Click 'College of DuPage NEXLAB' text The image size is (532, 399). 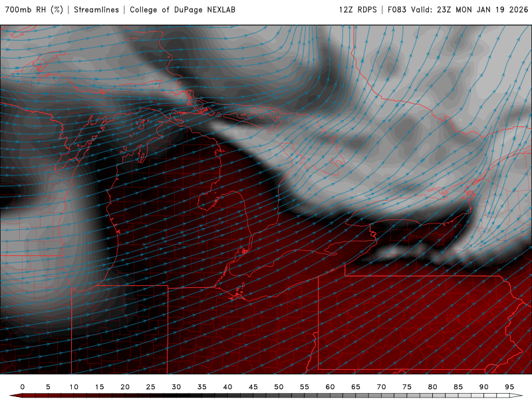click(182, 10)
